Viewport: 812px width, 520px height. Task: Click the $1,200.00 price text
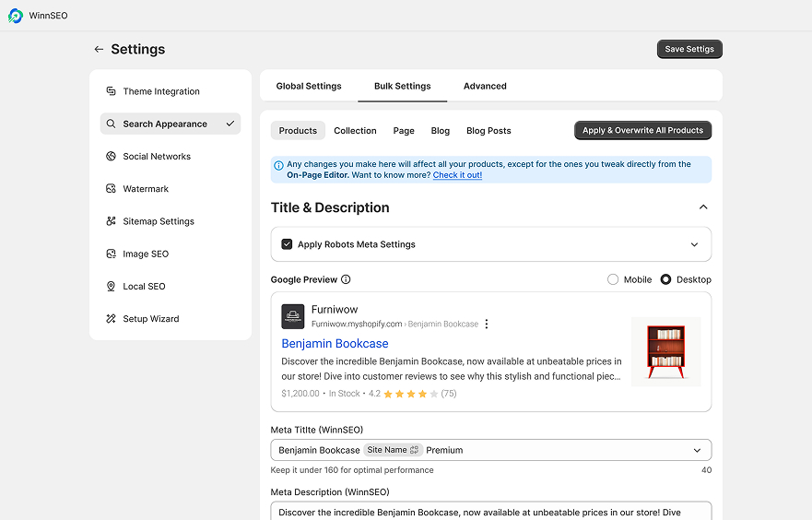[300, 394]
